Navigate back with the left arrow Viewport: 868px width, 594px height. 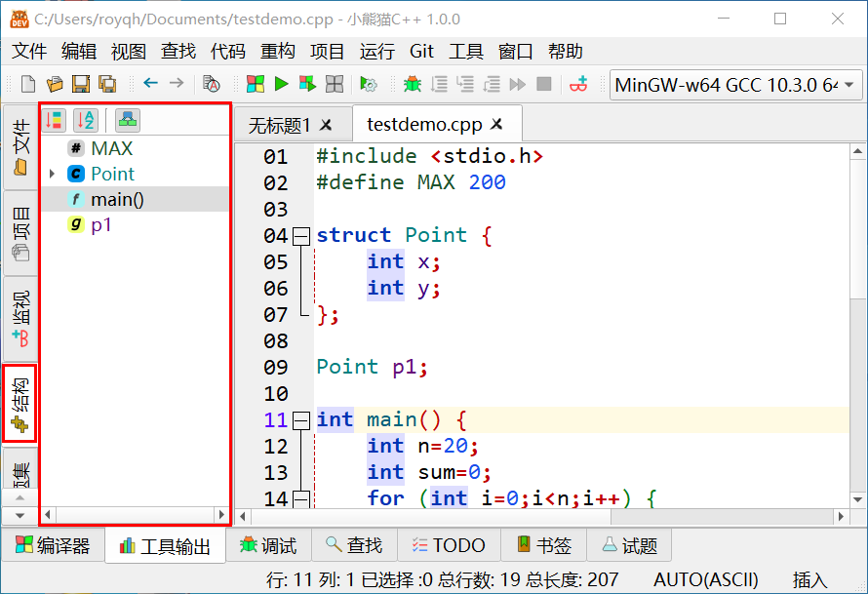pos(150,84)
